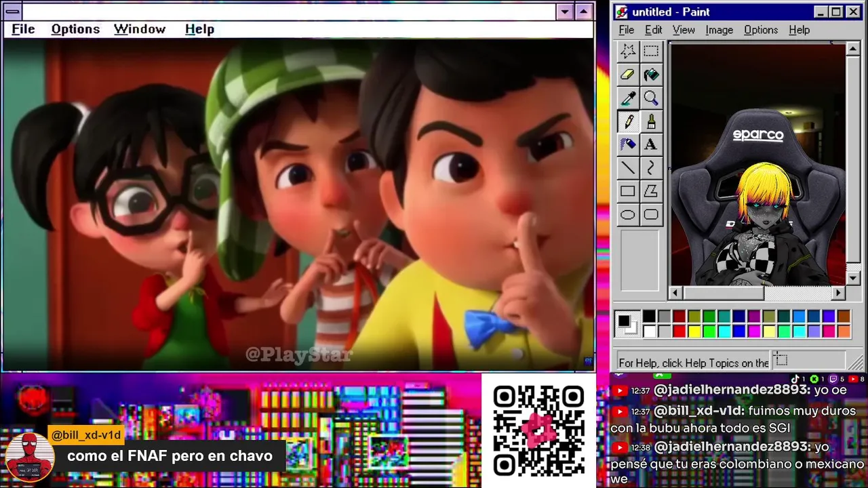Click the Paint canvas scroll left arrow
Screen dimensions: 868x488
(675, 293)
